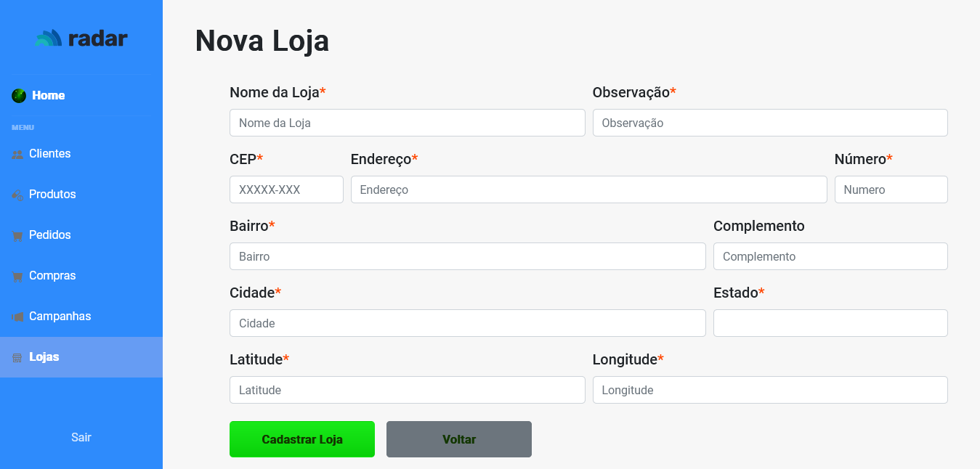
Task: Open Pedidos via its shopping cart icon
Action: [16, 235]
